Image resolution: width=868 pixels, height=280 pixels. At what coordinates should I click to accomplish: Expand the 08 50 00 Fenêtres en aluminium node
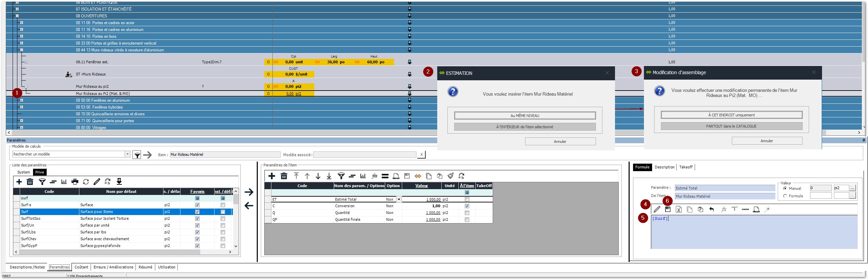click(21, 100)
